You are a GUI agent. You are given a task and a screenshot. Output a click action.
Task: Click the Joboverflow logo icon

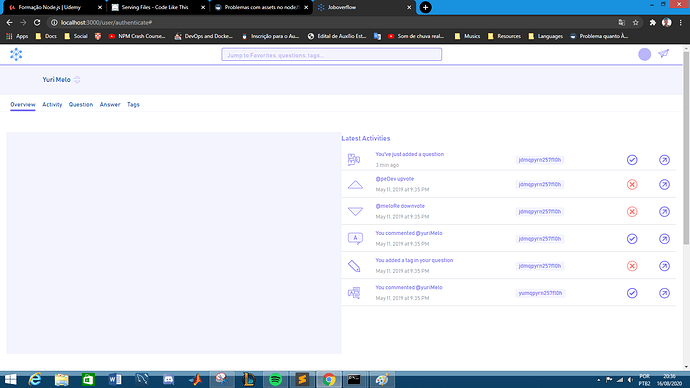pos(16,54)
